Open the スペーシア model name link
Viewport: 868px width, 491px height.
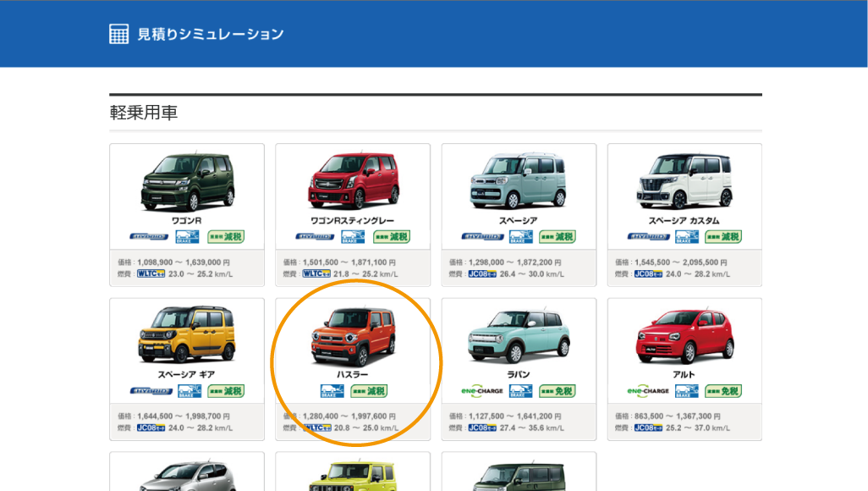[x=518, y=221]
